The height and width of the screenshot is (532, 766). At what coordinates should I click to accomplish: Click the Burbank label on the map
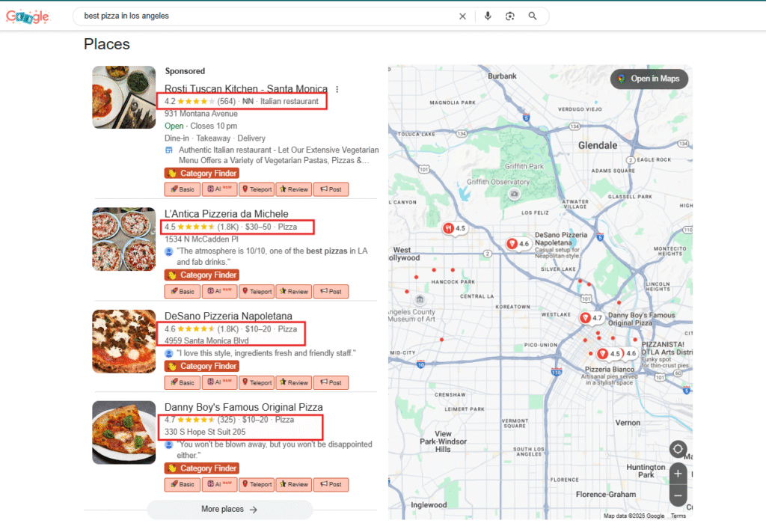pos(502,76)
